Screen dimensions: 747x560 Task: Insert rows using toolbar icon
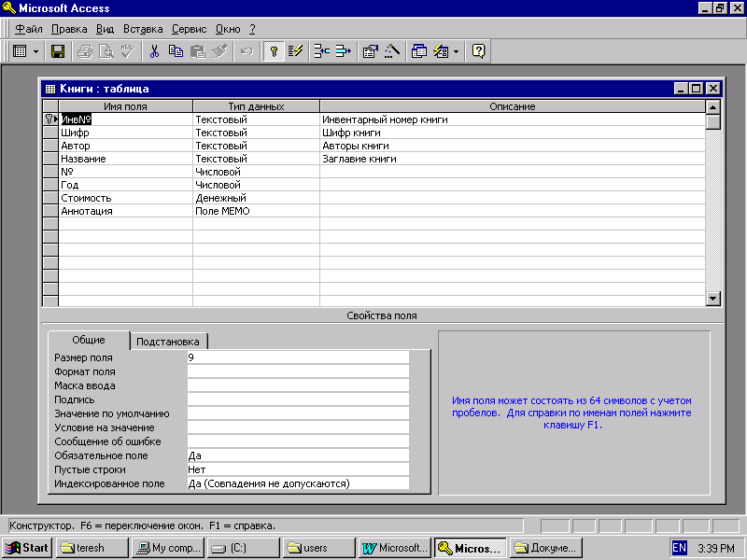pos(322,51)
